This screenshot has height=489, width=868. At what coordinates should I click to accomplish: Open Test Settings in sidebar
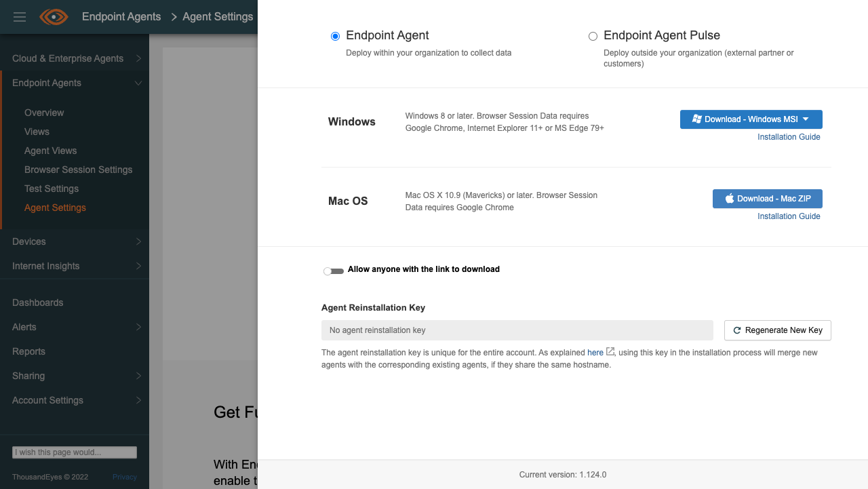pos(52,189)
